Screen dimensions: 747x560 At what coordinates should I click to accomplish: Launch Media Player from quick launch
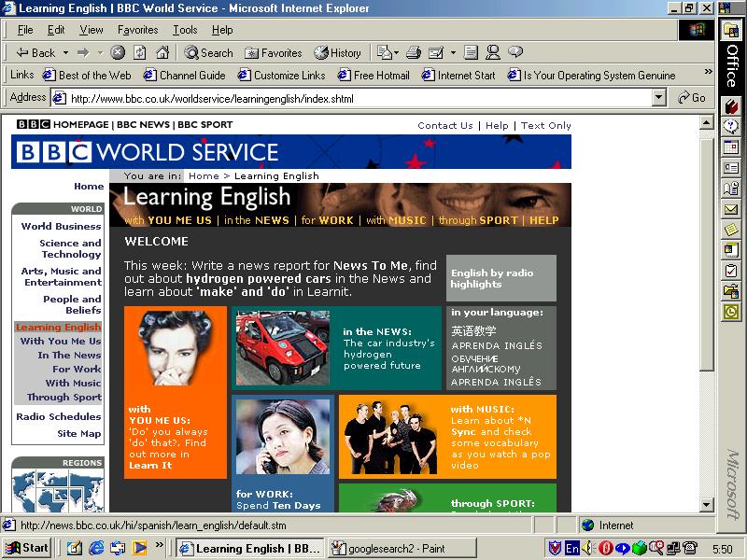[x=139, y=548]
